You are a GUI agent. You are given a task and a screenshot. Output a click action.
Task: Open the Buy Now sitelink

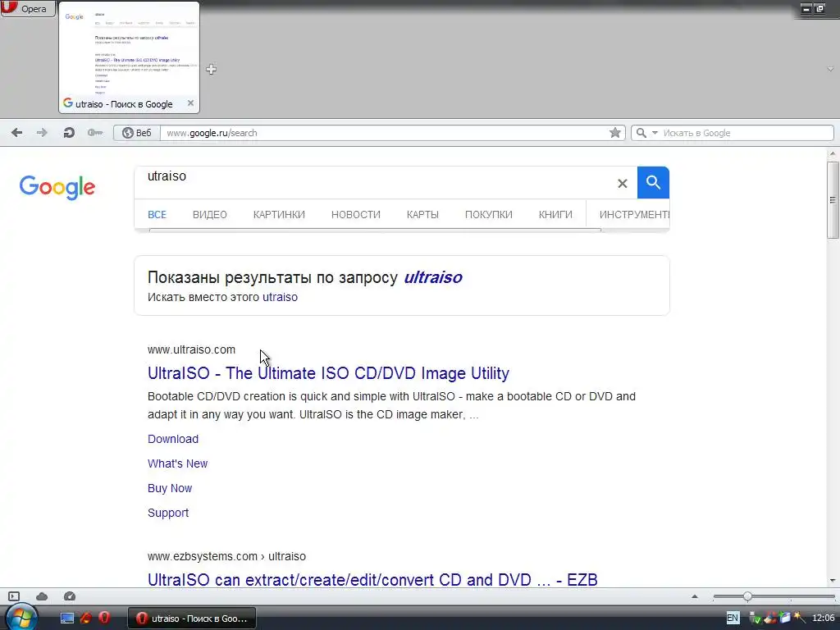(x=170, y=489)
